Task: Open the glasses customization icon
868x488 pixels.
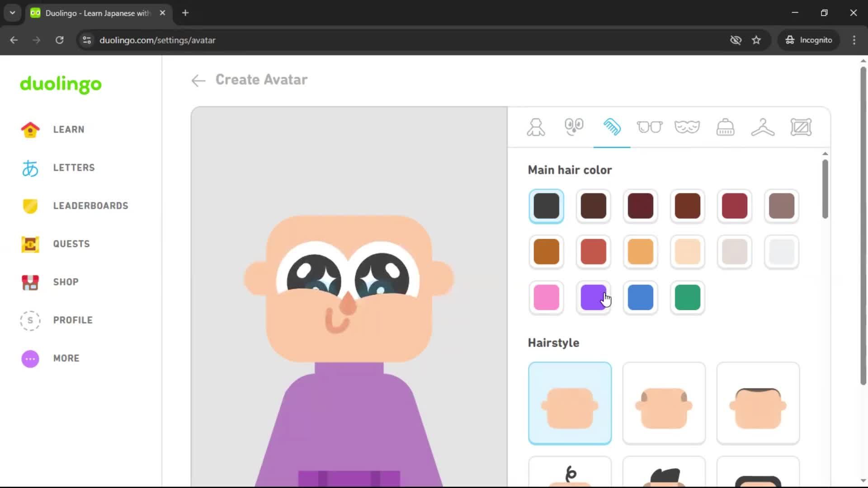Action: tap(650, 127)
